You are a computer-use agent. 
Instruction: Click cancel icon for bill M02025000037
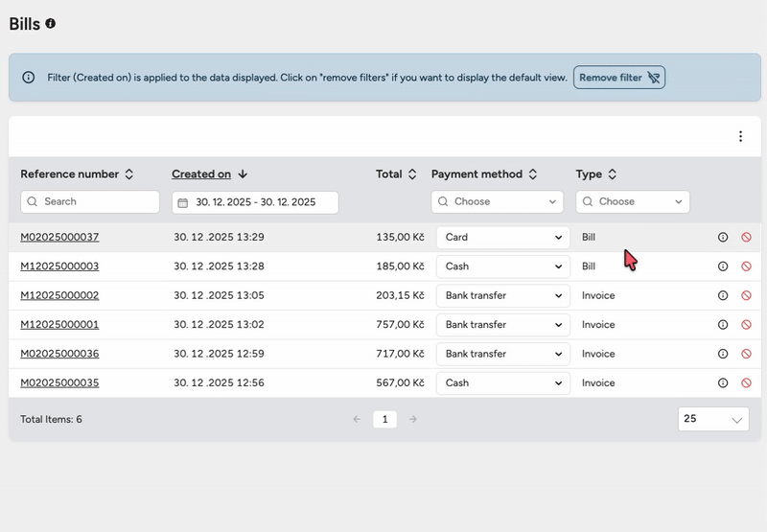(746, 238)
